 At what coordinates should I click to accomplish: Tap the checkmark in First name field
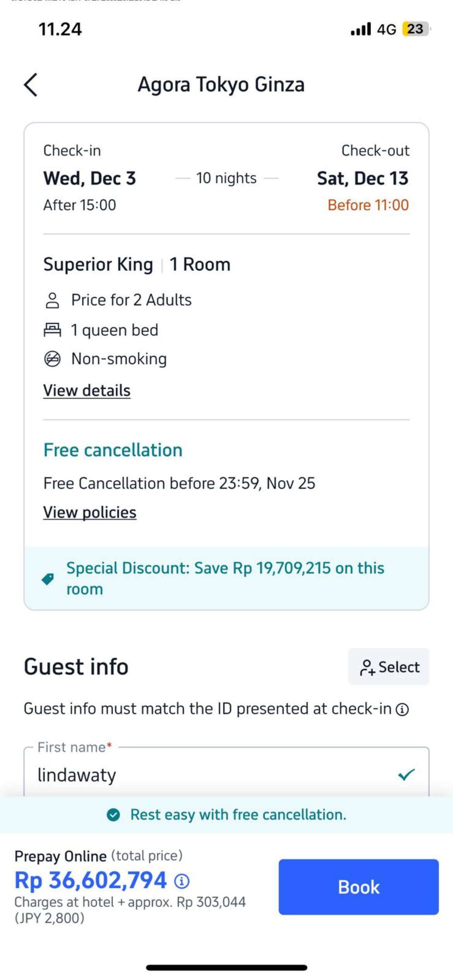(406, 774)
